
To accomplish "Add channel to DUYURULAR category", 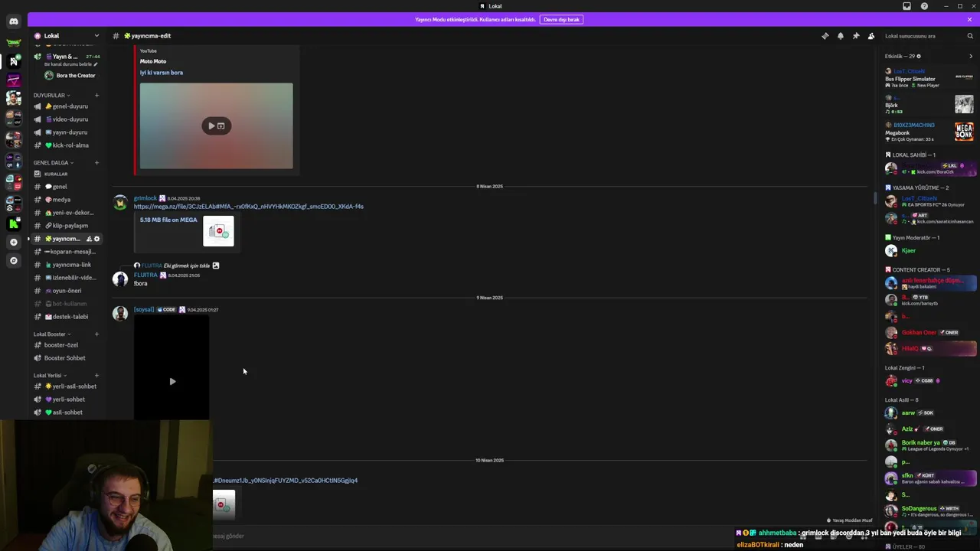I will pos(96,96).
